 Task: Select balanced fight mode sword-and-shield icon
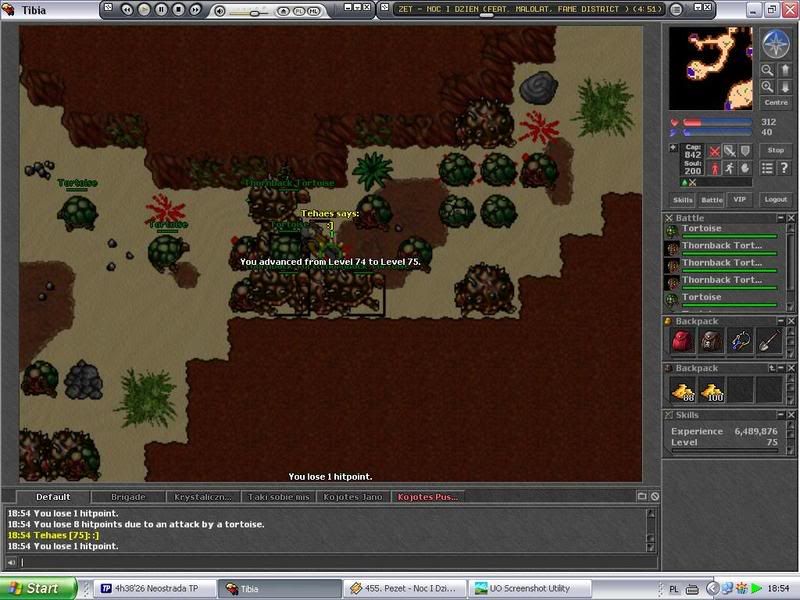point(730,152)
